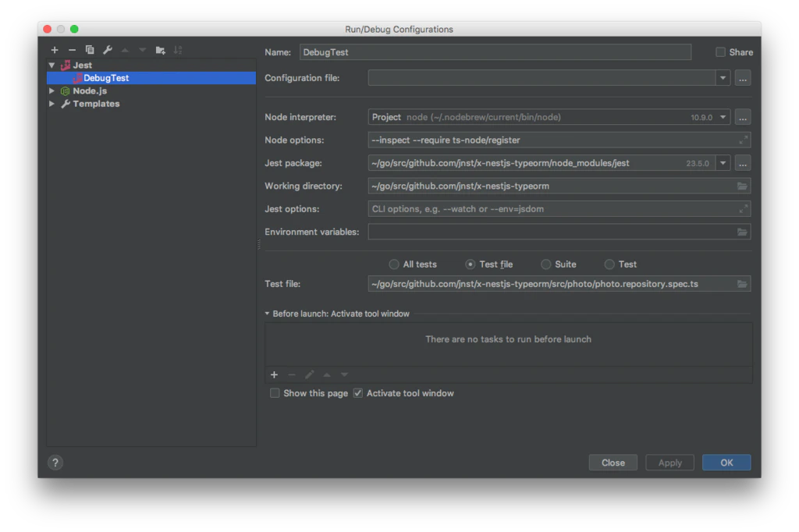Select the Test file radio button
The image size is (799, 532).
[471, 264]
